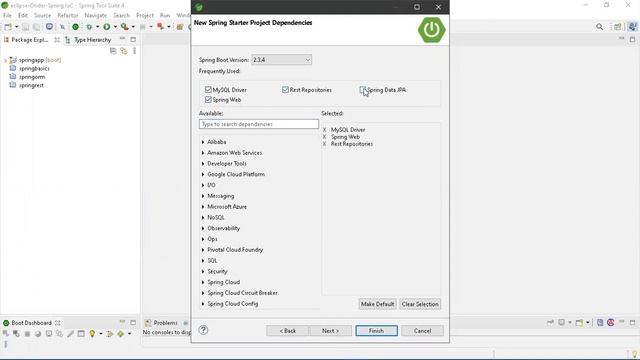The width and height of the screenshot is (640, 360).
Task: Open the Refactor menu
Action: [x=68, y=15]
